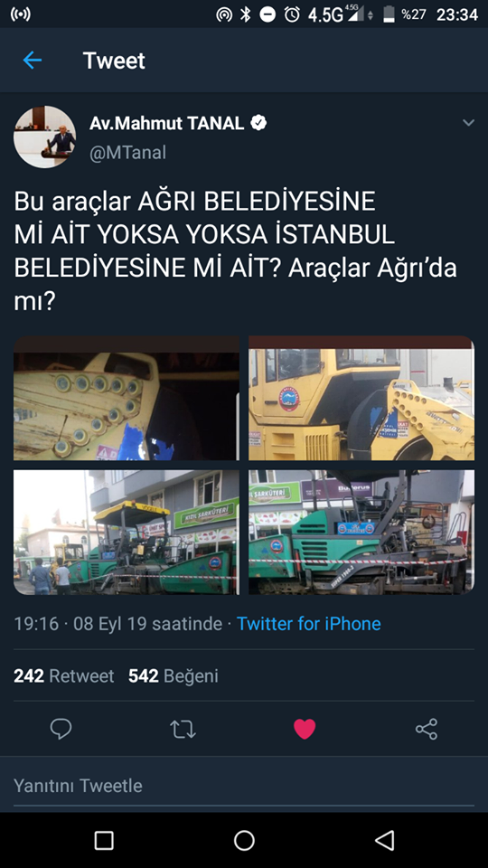Open the top-left rusty bolts photo
Viewport: 488px width, 868px height.
pos(127,398)
